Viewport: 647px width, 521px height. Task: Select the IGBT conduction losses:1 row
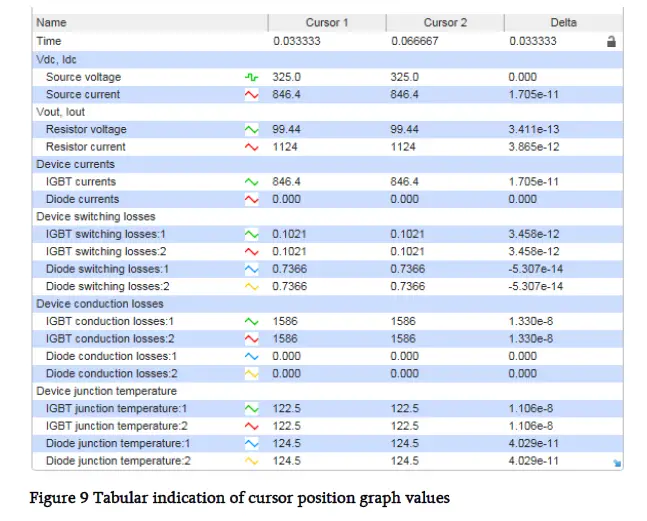[110, 322]
